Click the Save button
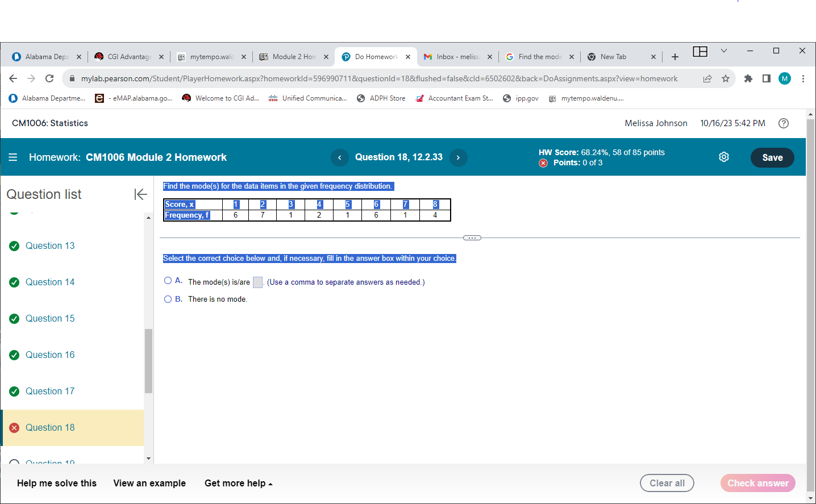The height and width of the screenshot is (504, 816). pyautogui.click(x=772, y=157)
